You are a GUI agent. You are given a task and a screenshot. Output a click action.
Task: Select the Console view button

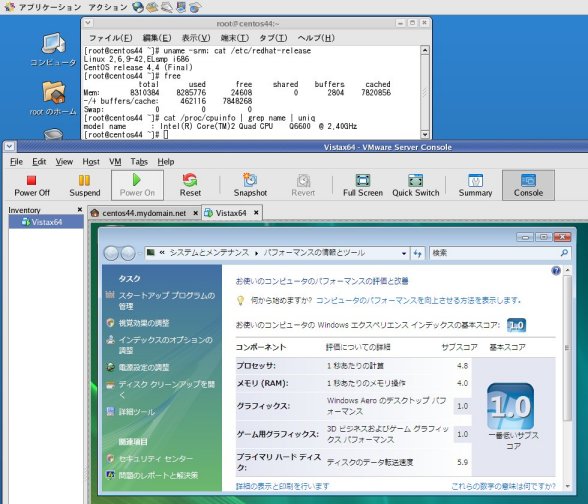click(x=528, y=186)
